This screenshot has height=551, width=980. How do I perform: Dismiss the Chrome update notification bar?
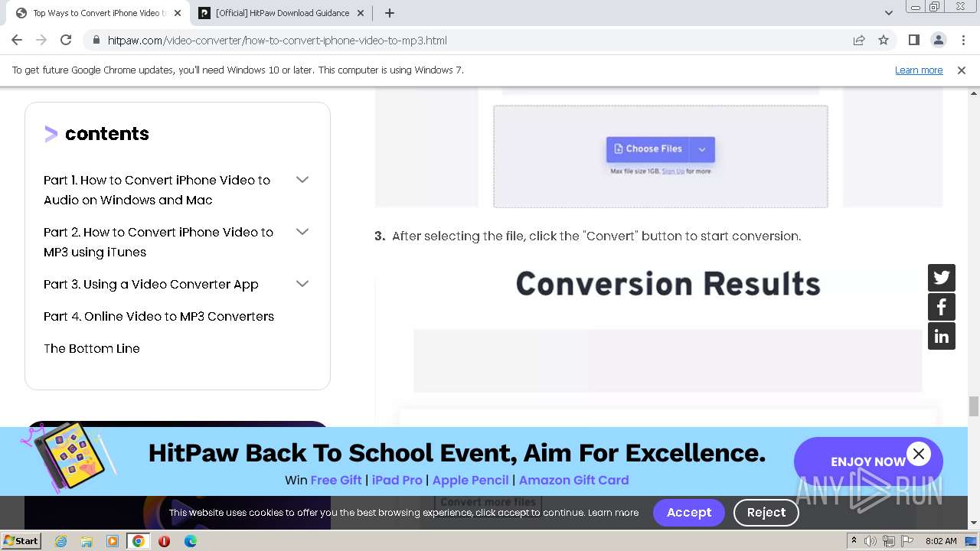[962, 70]
